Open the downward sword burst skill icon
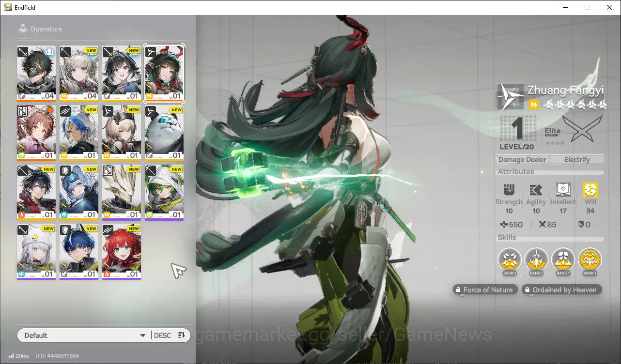This screenshot has width=621, height=364. (536, 260)
